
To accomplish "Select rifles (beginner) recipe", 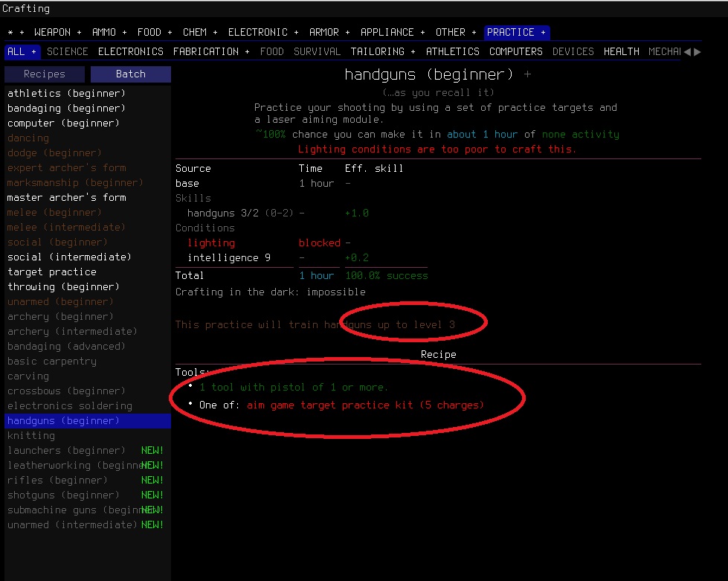I will click(x=88, y=481).
